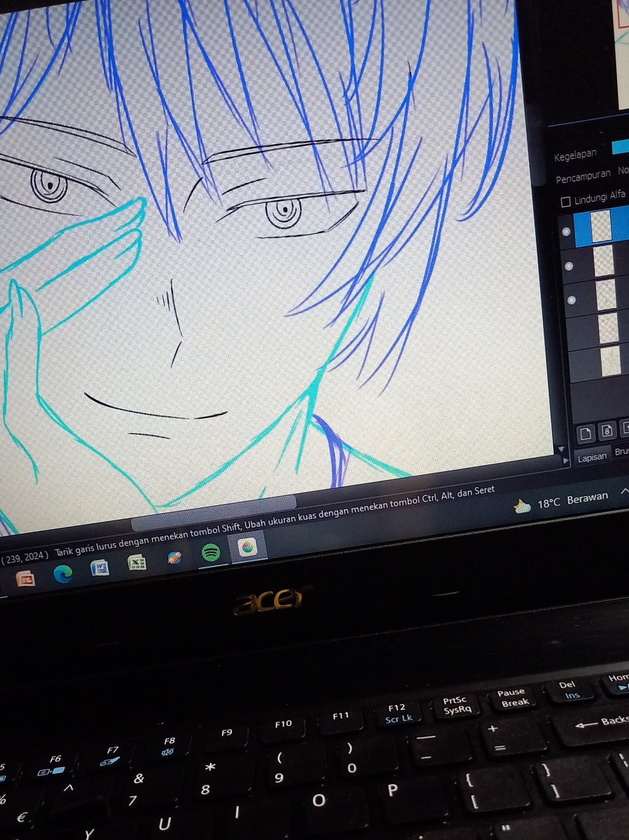The width and height of the screenshot is (629, 840).
Task: Open PowerPoint from the taskbar
Action: point(25,579)
